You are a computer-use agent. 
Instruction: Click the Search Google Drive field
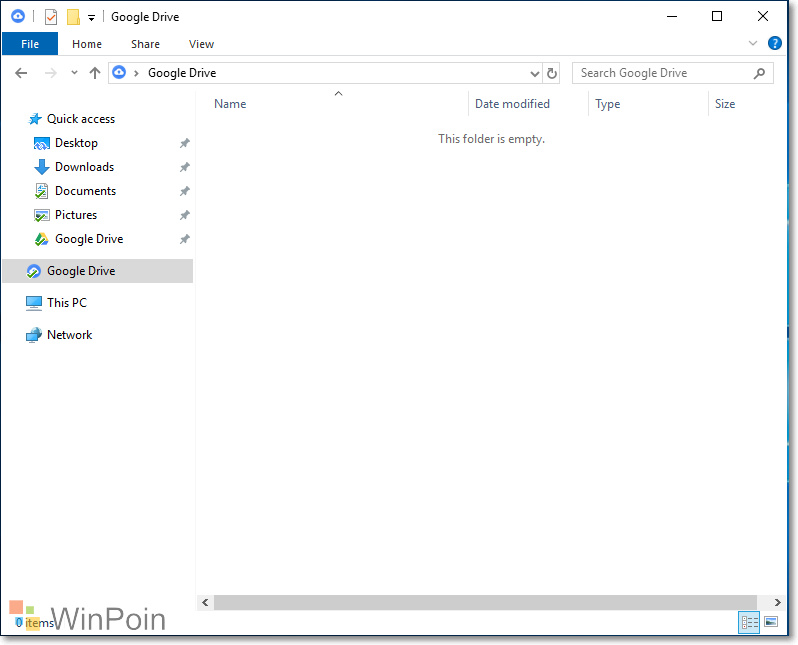(x=673, y=73)
